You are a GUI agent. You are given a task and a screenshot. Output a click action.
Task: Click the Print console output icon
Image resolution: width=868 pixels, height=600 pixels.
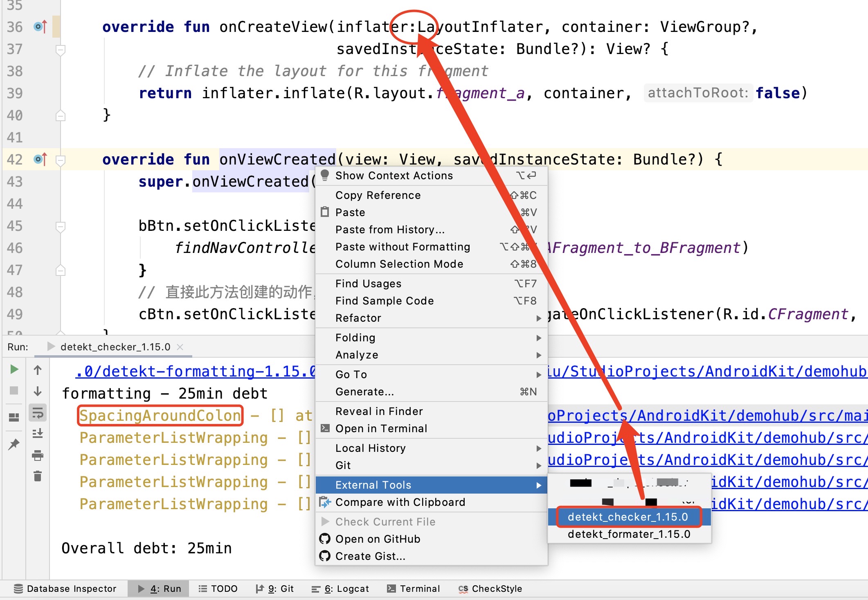click(x=38, y=455)
